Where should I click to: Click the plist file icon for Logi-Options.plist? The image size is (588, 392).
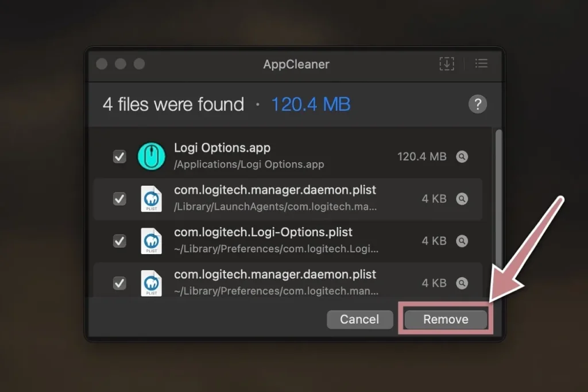point(152,241)
